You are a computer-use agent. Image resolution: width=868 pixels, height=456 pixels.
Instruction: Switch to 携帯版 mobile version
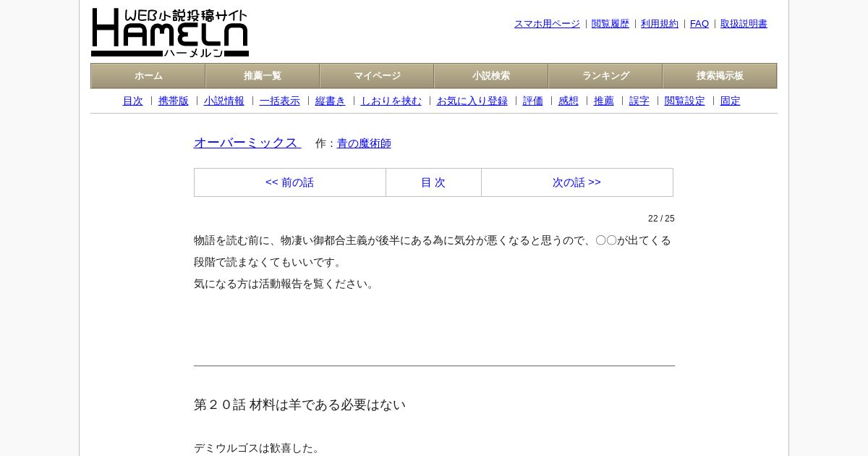pos(174,101)
